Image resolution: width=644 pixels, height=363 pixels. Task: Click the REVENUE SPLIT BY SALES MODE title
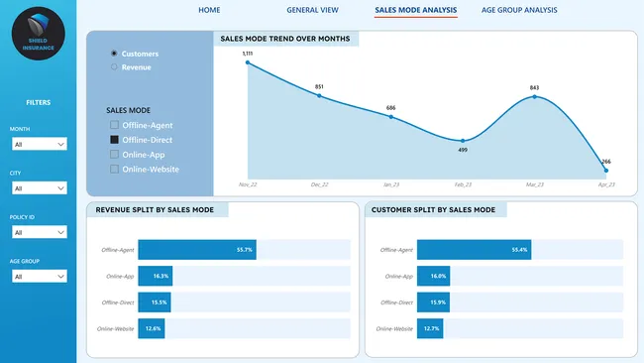155,209
